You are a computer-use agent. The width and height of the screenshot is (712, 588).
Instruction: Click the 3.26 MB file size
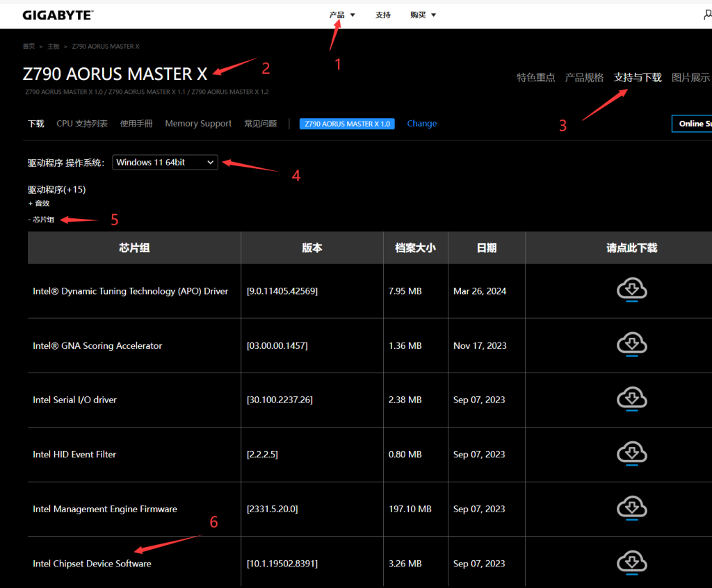[405, 564]
